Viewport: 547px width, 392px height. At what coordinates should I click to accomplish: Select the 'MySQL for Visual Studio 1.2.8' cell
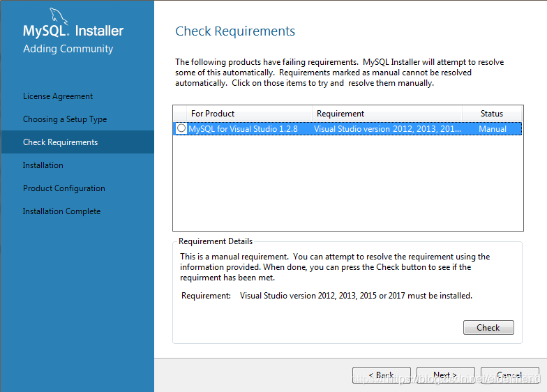tap(243, 129)
